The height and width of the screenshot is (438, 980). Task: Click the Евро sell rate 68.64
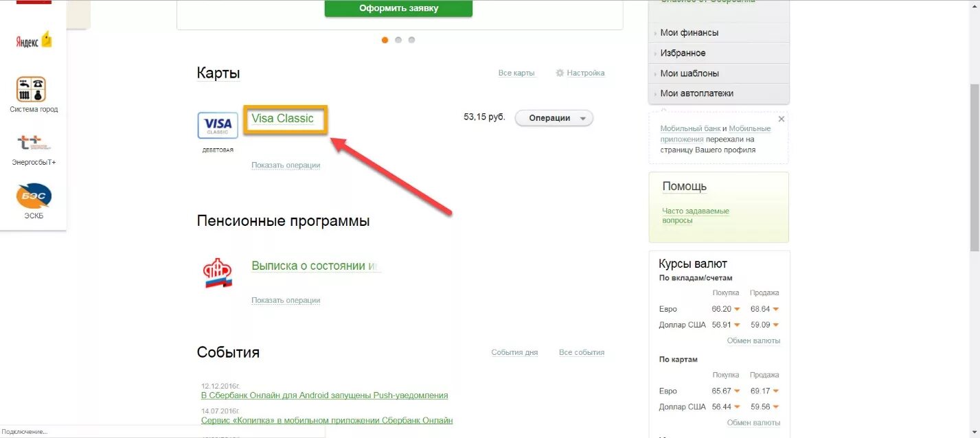point(760,309)
